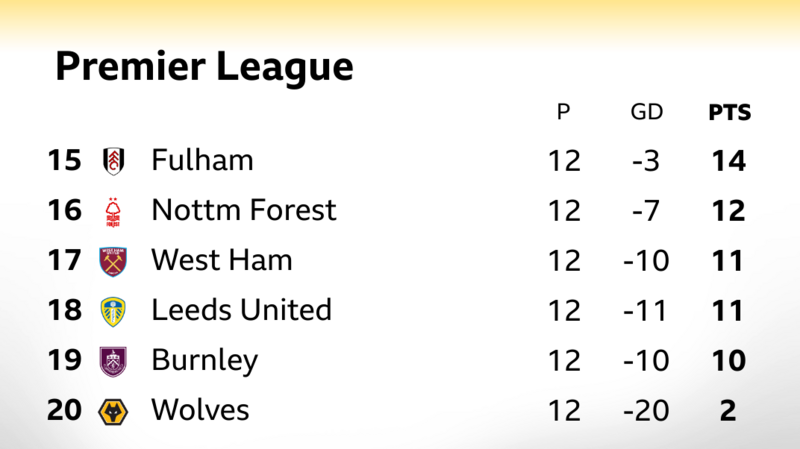Click the Leeds United club crest
The width and height of the screenshot is (800, 449).
coord(113,311)
